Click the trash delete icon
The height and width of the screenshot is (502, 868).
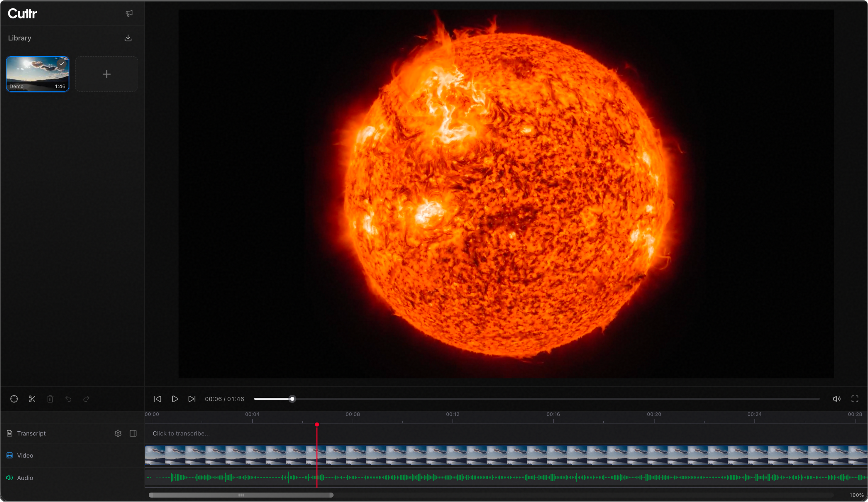[x=50, y=399]
